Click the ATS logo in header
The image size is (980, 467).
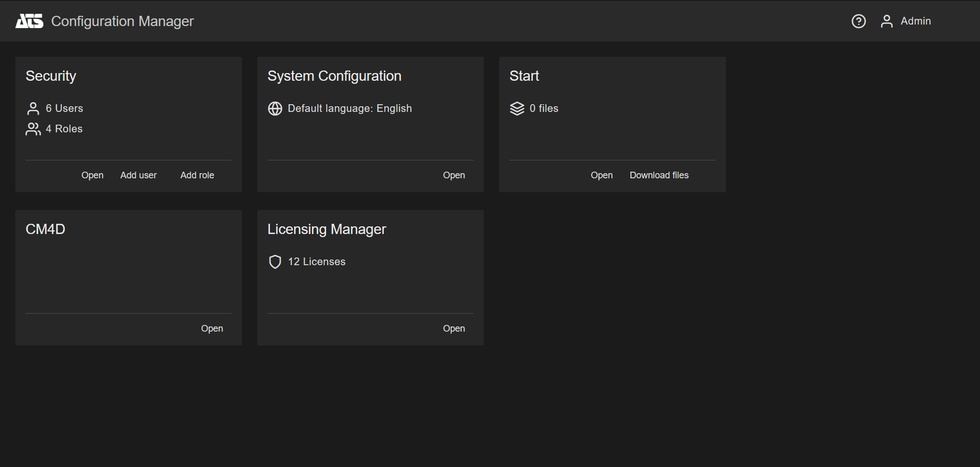[29, 21]
